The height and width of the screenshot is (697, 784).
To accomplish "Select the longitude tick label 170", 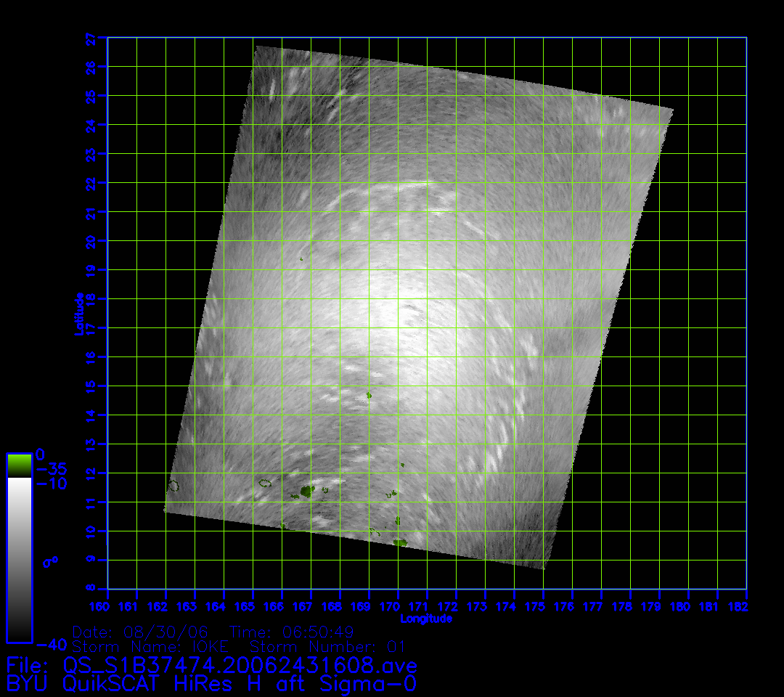I will coord(398,606).
